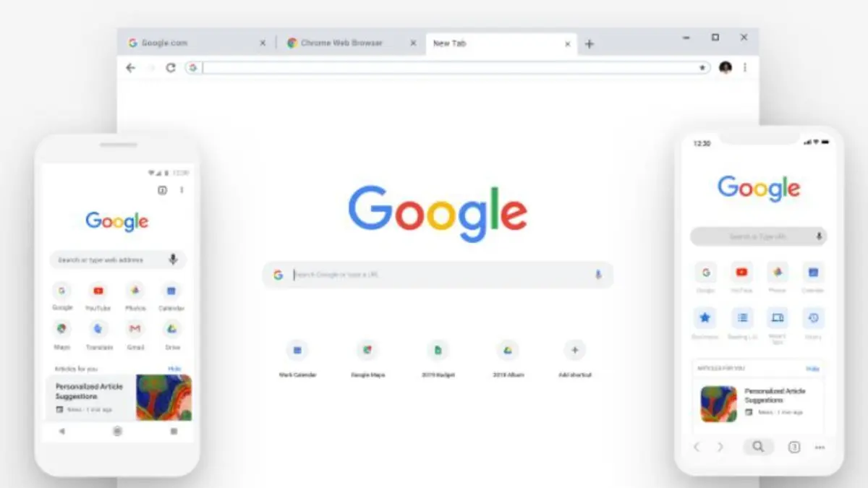Viewport: 868px width, 488px height.
Task: Tap Gmail shortcut on Android phone
Action: coord(135,329)
